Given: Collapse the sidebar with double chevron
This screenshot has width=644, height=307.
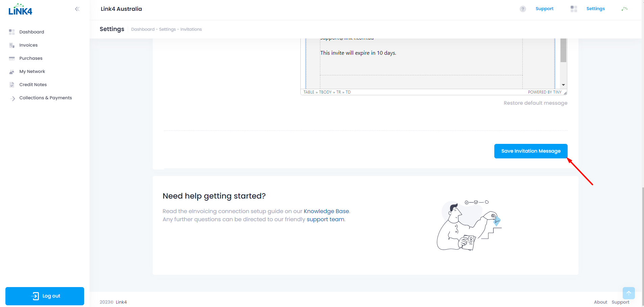Looking at the screenshot, I should tap(77, 9).
